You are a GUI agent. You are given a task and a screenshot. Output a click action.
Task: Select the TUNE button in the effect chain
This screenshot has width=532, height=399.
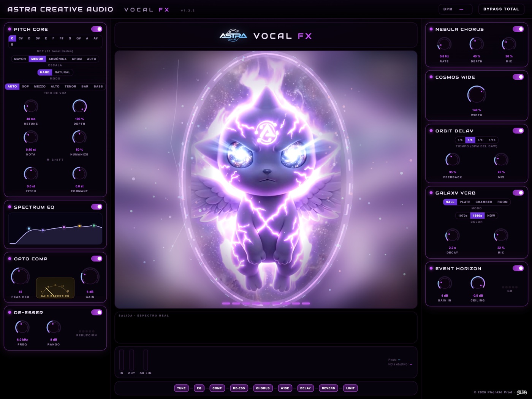[182, 388]
